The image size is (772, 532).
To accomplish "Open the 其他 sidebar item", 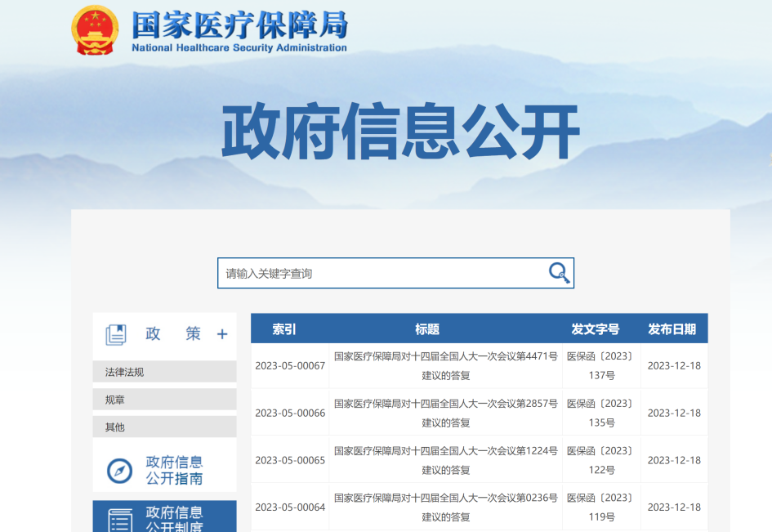I will [x=164, y=427].
